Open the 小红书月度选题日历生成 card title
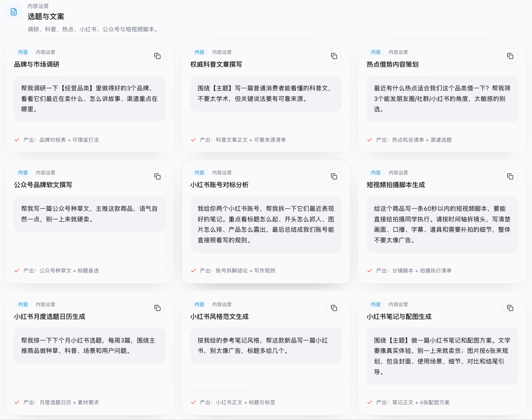Image resolution: width=532 pixels, height=420 pixels. [50, 317]
